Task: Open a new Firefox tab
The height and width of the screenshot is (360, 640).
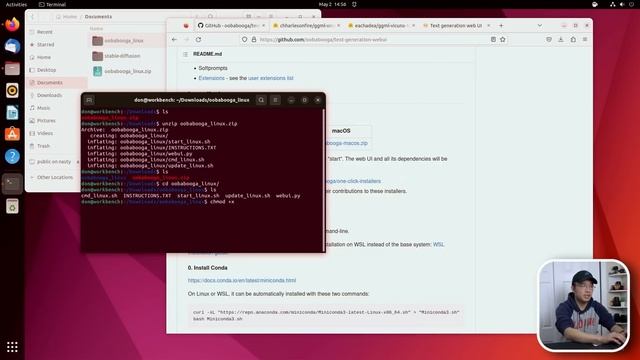Action: 501,26
